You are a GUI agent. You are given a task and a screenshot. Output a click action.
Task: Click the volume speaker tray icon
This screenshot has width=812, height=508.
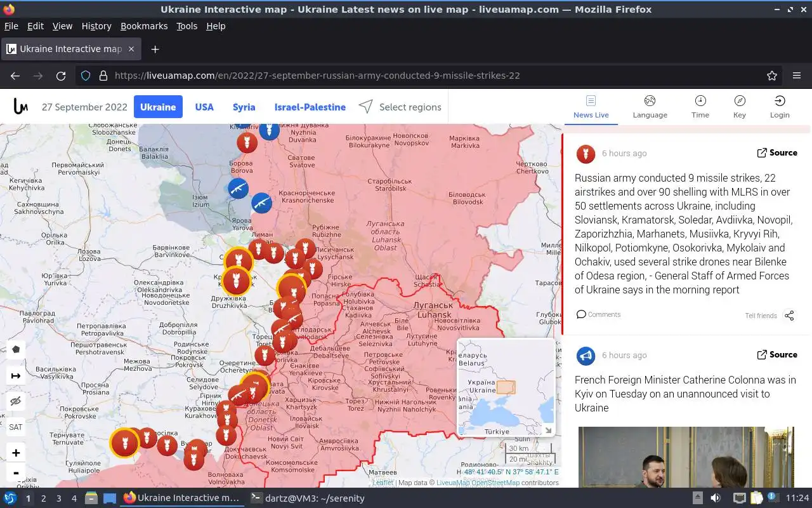click(716, 498)
